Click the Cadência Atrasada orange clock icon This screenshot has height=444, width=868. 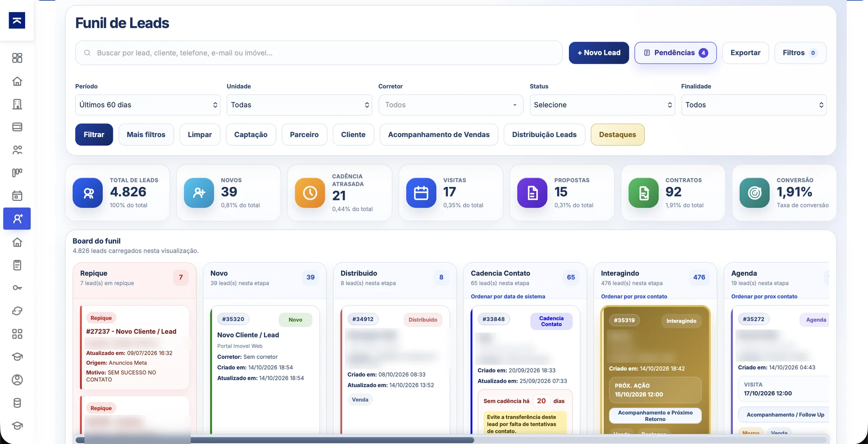pos(310,193)
